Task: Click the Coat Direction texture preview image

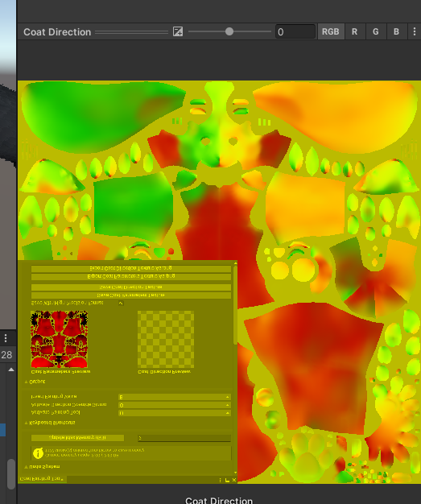Action: (x=219, y=282)
